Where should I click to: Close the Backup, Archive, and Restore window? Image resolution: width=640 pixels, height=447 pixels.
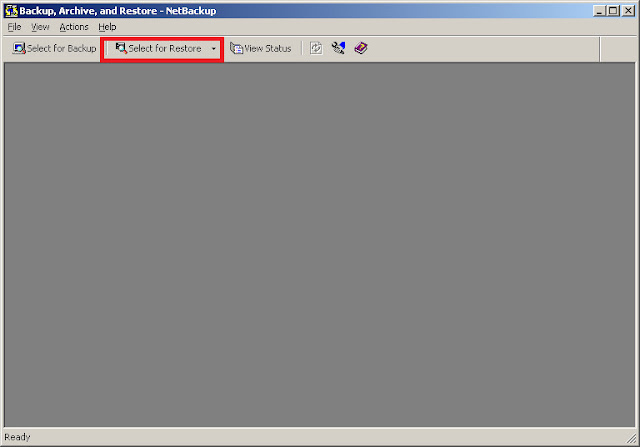(628, 11)
